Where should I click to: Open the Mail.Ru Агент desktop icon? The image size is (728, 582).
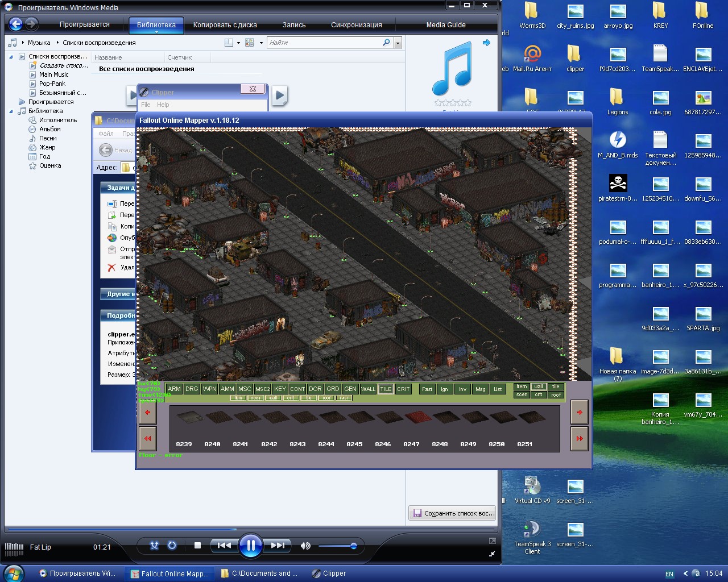pyautogui.click(x=532, y=59)
